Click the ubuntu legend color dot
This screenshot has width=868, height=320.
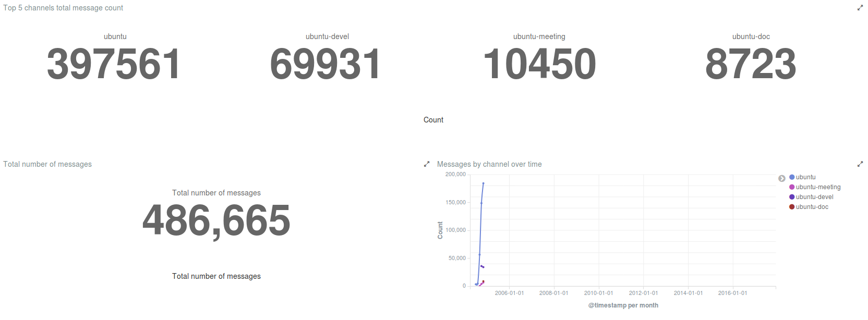point(792,177)
